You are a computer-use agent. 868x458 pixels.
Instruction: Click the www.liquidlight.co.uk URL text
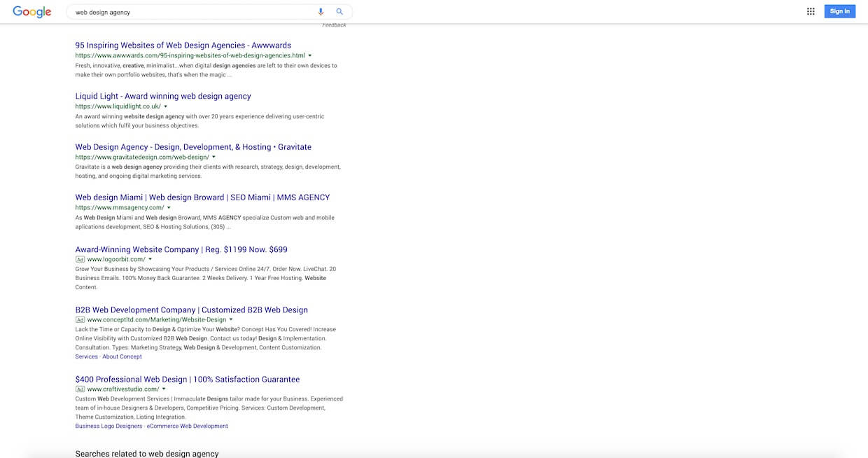[118, 106]
